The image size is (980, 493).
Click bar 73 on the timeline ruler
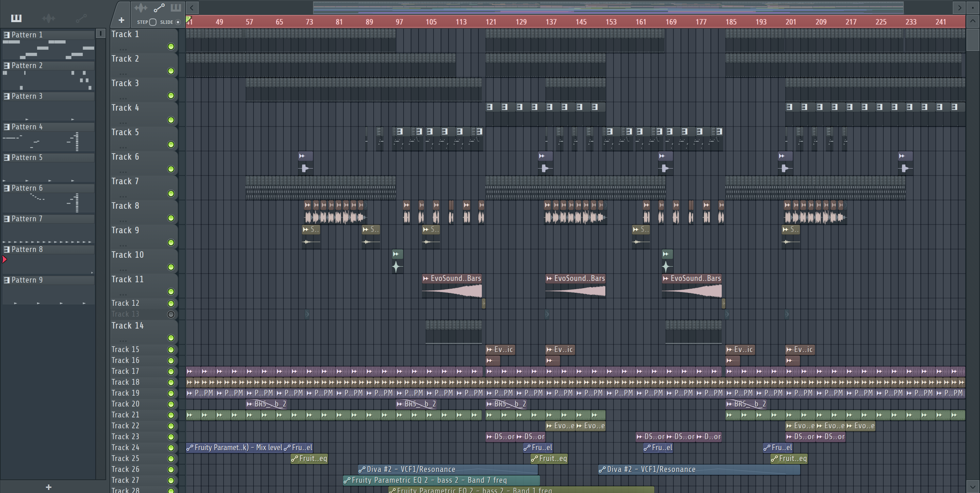[309, 22]
